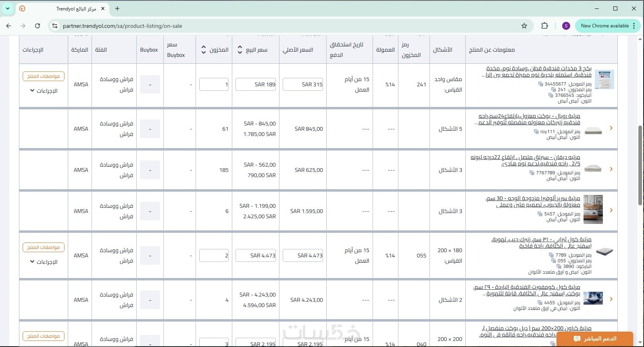Image resolution: width=644 pixels, height=347 pixels.
Task: Select the original price "SAR 625,00"
Action: 309,170
